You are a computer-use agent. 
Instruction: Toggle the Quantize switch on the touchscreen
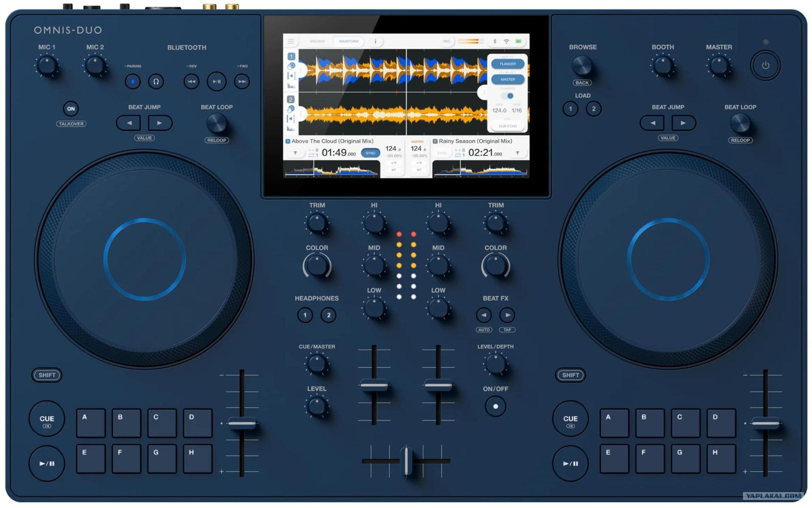coord(508,96)
